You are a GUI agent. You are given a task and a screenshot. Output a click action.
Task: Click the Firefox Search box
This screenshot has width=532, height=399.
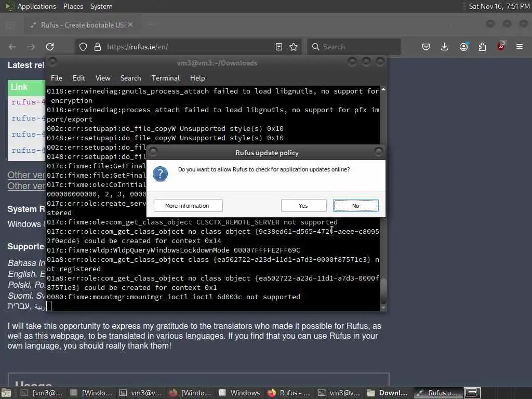point(354,47)
